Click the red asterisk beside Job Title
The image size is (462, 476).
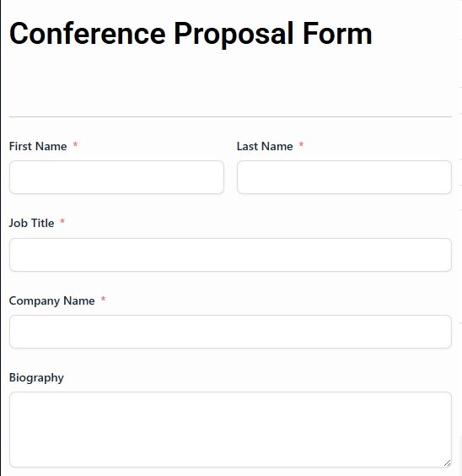[62, 222]
